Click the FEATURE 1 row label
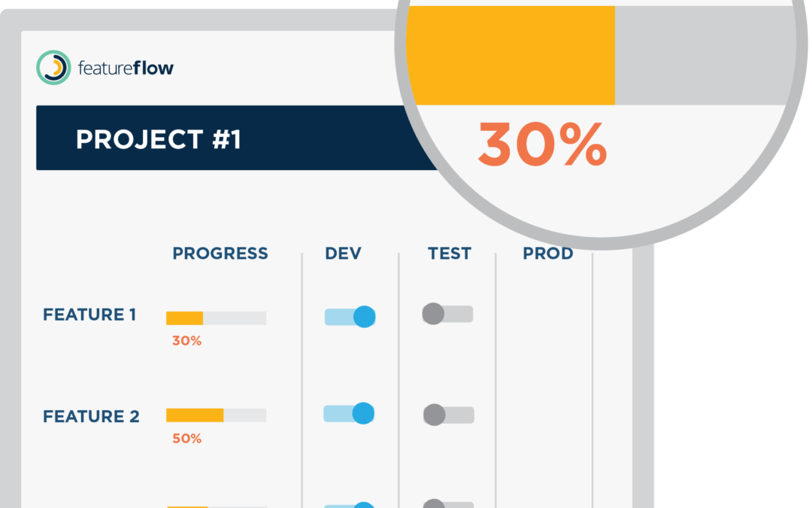Viewport: 812px width, 508px height. [x=89, y=314]
